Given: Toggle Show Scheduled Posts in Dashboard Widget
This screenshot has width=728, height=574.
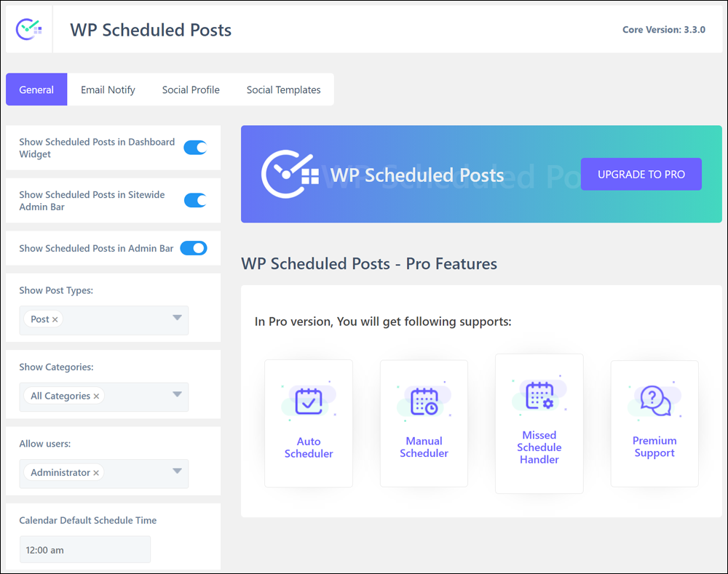Looking at the screenshot, I should (195, 148).
